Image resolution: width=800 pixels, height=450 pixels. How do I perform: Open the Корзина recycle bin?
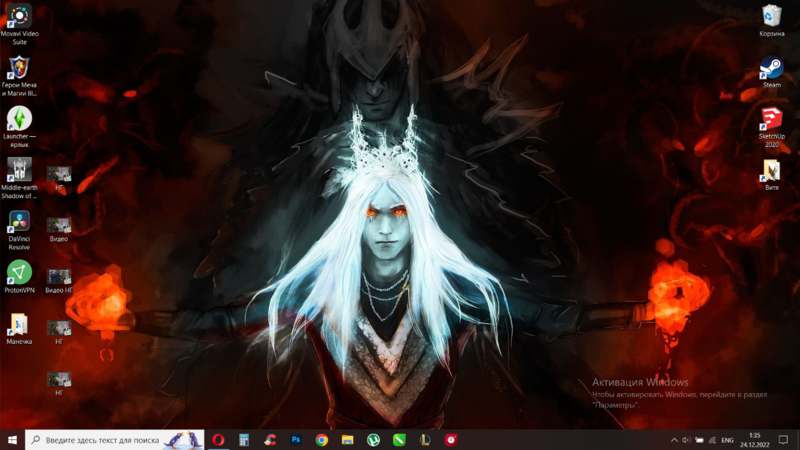[x=771, y=21]
